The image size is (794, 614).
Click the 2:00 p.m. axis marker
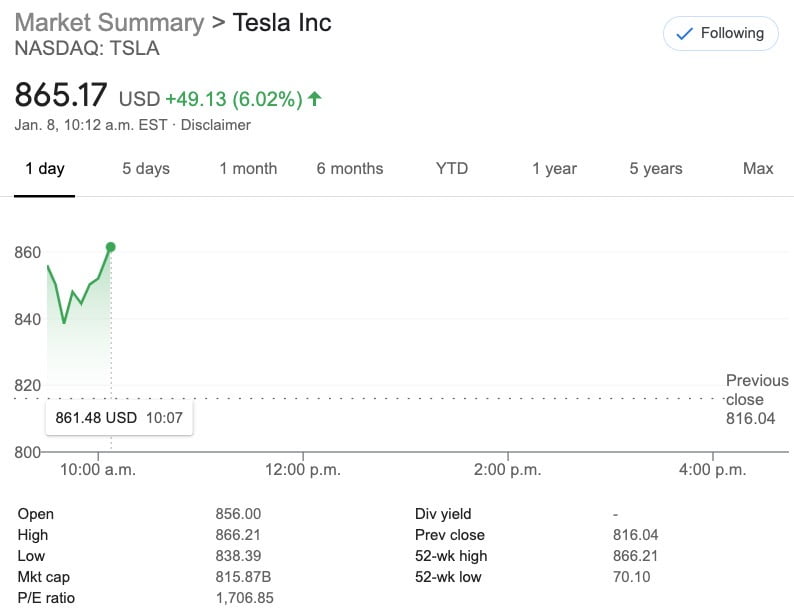pyautogui.click(x=507, y=469)
